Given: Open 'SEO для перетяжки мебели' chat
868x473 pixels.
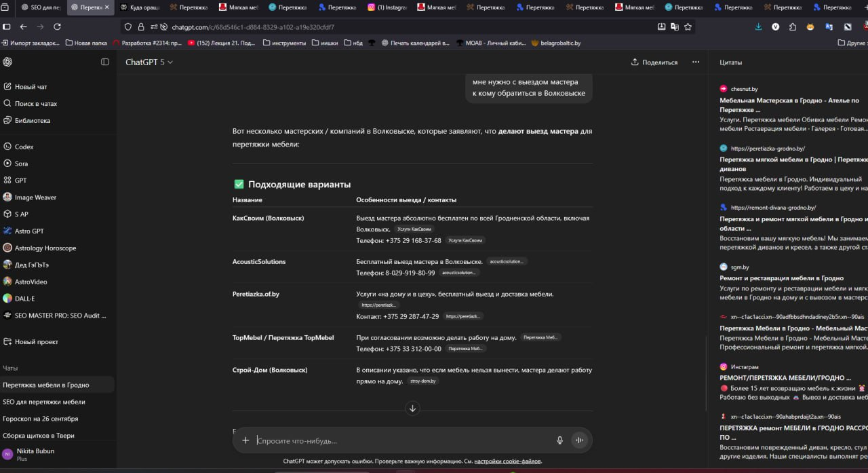Looking at the screenshot, I should click(x=43, y=402).
